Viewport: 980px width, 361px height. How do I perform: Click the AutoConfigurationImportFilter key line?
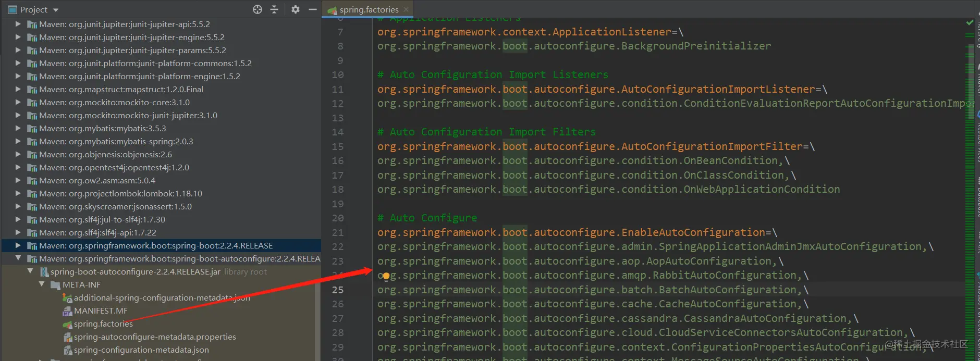point(596,146)
